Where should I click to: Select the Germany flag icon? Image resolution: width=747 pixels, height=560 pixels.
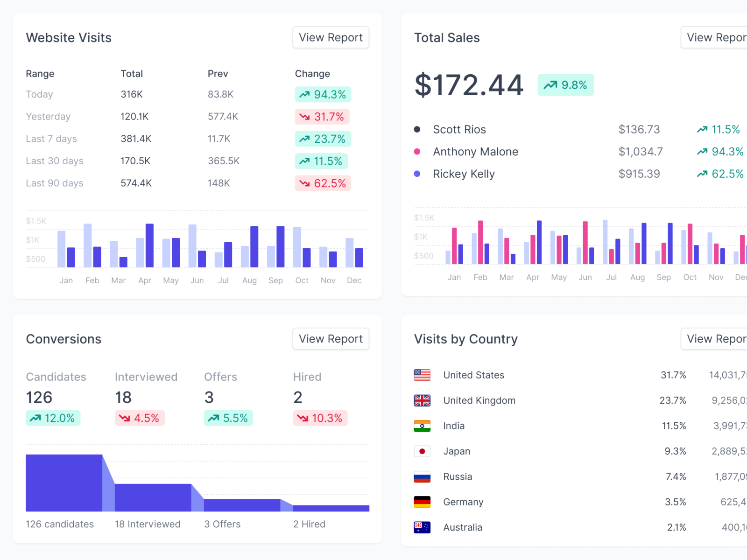422,502
